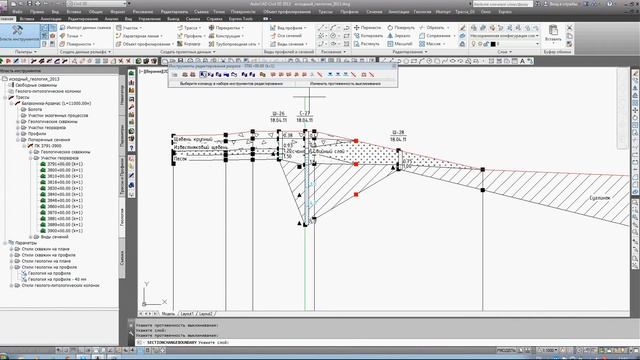Open the Вставка menu
This screenshot has height=360, width=640.
pyautogui.click(x=74, y=12)
